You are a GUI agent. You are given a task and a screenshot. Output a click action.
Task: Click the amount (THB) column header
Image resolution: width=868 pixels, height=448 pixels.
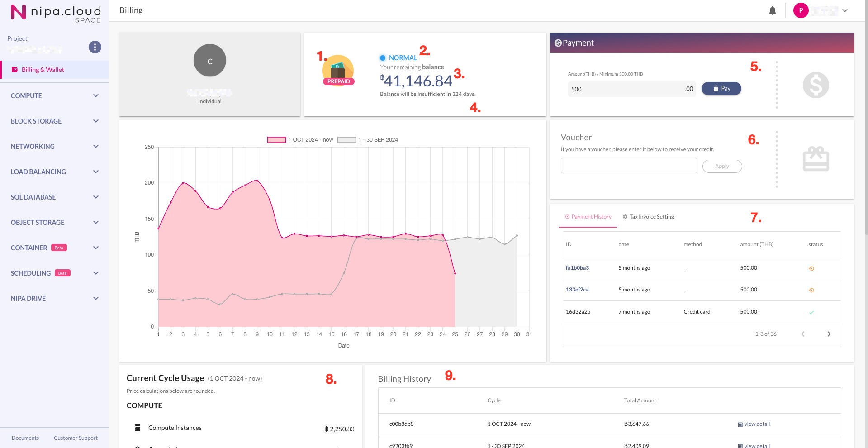(757, 244)
